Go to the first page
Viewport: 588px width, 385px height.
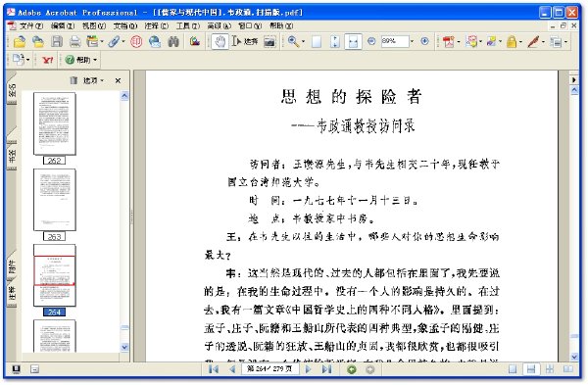213,369
